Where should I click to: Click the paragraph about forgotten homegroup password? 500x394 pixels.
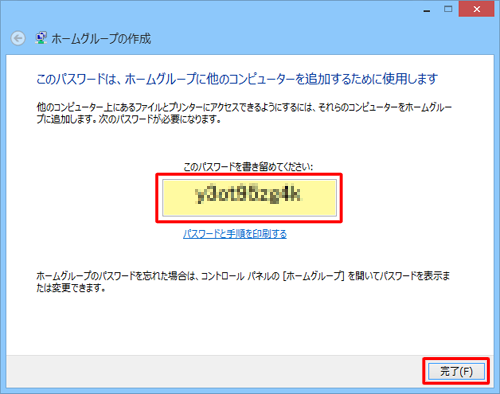click(x=243, y=282)
